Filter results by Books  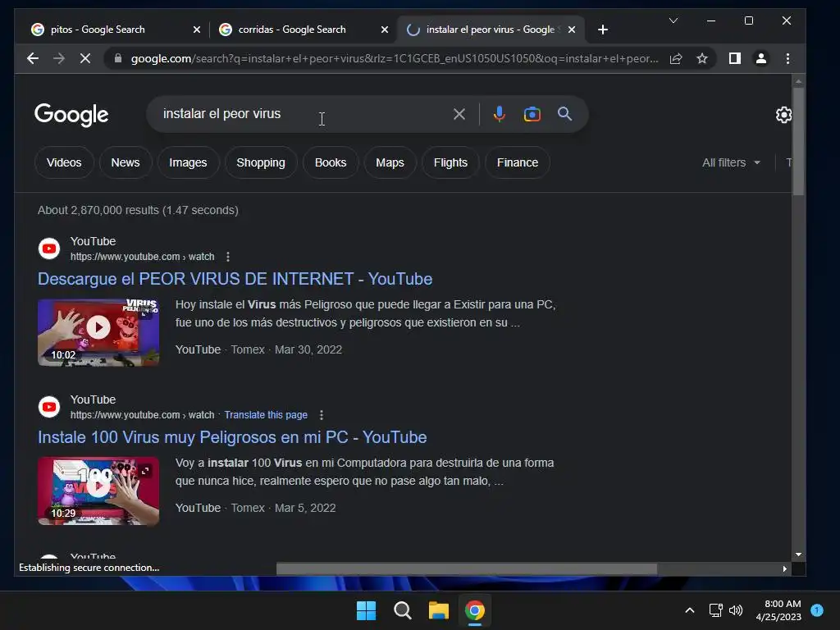click(x=331, y=162)
